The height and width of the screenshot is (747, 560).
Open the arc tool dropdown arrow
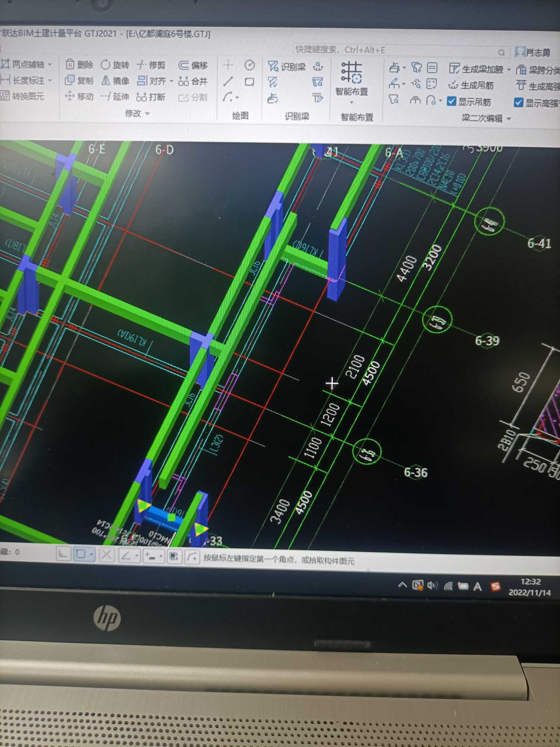[237, 98]
